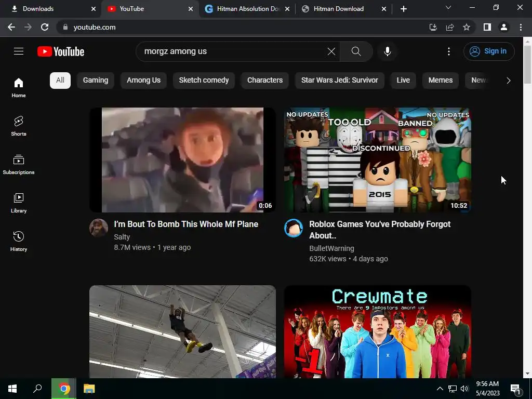Switch to the Hitman Absolution tab

pos(247,9)
